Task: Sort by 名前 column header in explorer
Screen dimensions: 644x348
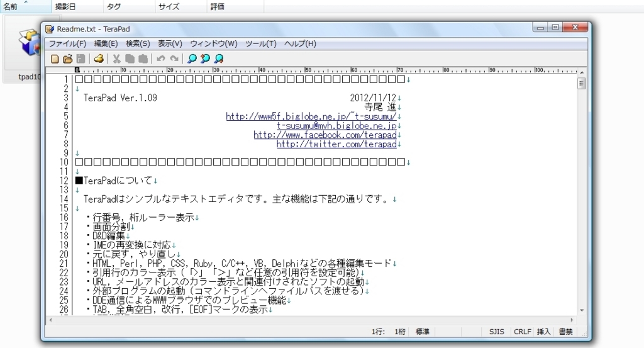Action: (25, 6)
